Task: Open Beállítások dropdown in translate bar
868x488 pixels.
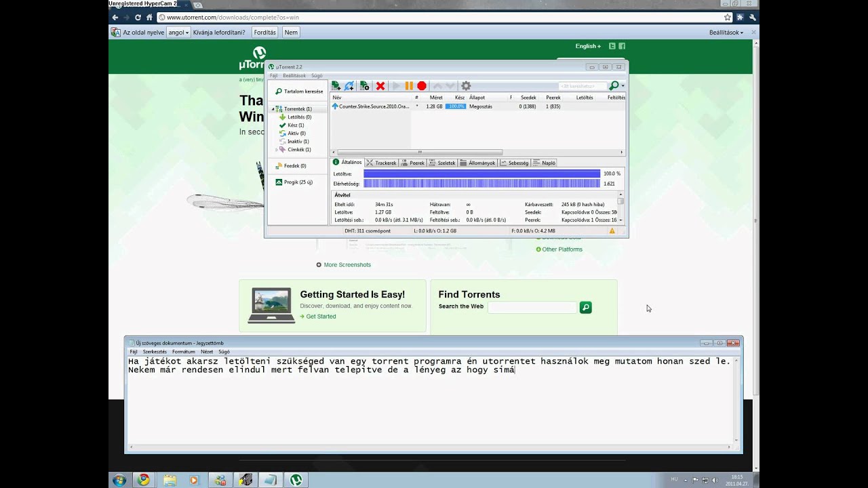Action: pos(726,32)
